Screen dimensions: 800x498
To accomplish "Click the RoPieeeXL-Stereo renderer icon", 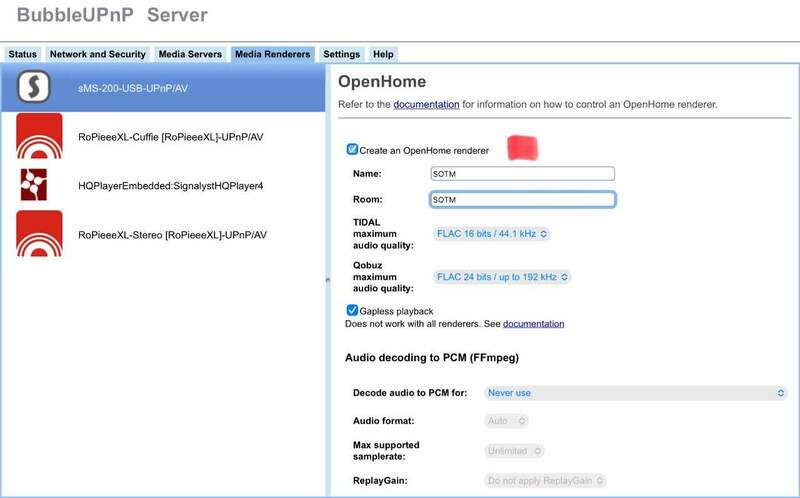I will [39, 234].
